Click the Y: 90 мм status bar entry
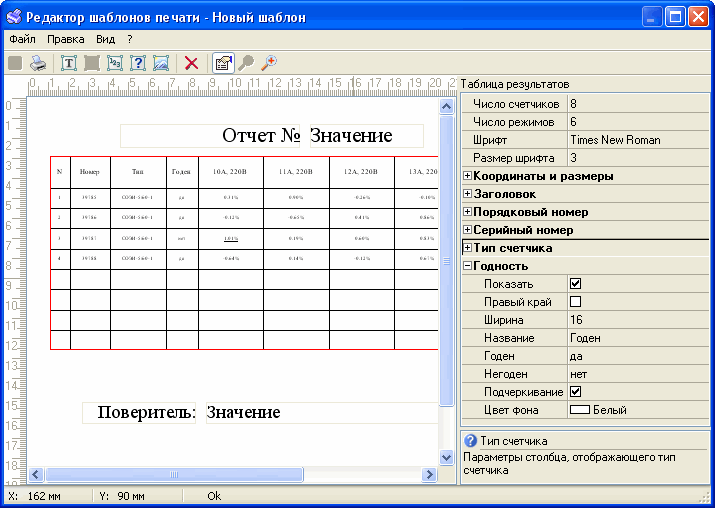The image size is (715, 508). coord(122,496)
